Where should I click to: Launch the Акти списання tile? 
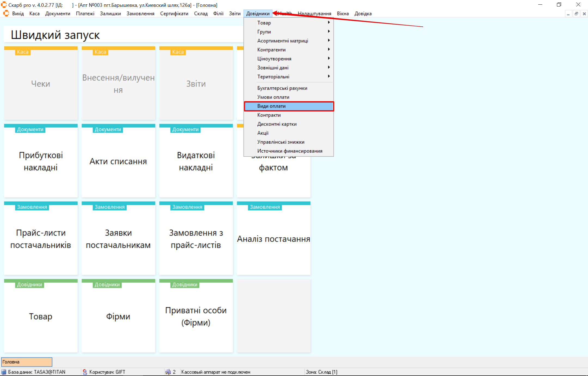(x=118, y=161)
